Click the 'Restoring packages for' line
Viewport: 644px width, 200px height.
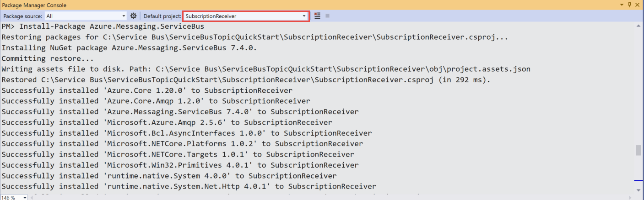click(255, 37)
